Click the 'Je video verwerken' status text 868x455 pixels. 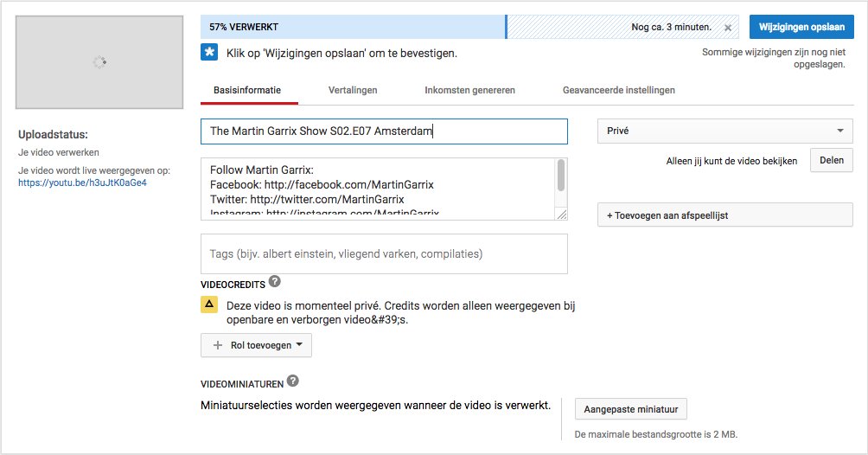coord(59,152)
